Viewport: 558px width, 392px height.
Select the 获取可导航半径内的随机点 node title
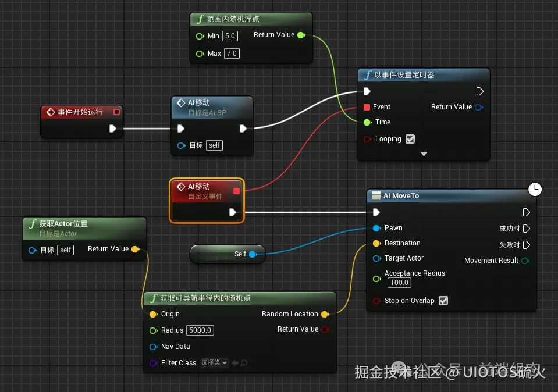tap(205, 298)
